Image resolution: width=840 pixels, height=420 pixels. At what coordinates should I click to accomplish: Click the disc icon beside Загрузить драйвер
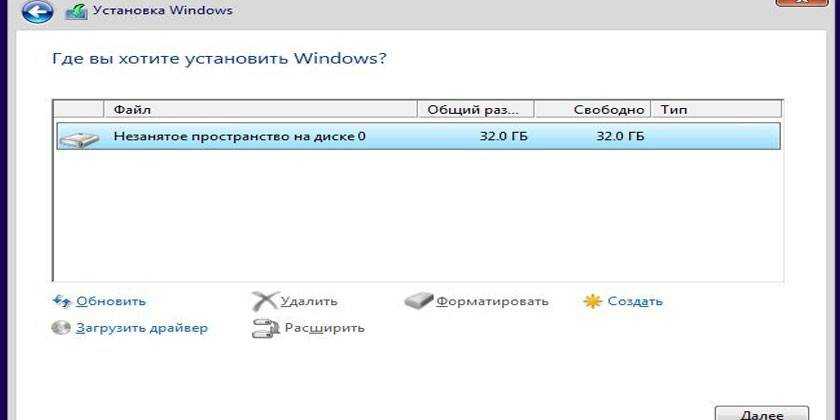click(61, 328)
